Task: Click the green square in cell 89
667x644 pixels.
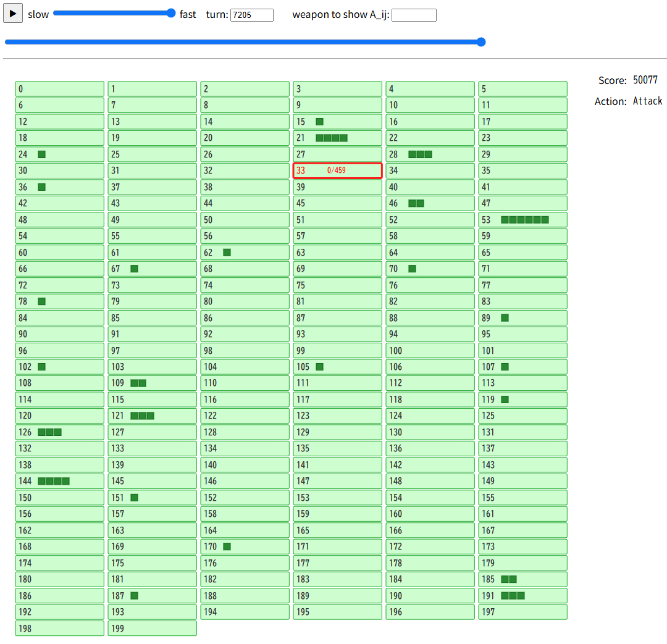Action: [505, 318]
